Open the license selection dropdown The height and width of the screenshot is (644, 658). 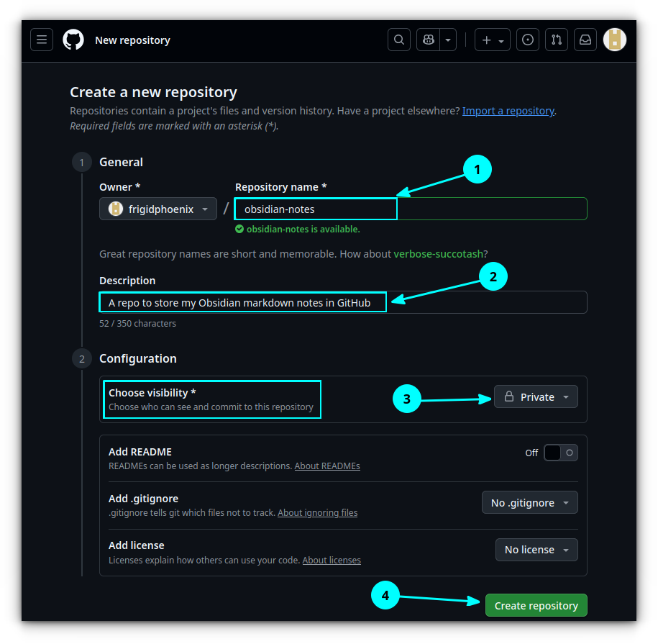click(536, 549)
